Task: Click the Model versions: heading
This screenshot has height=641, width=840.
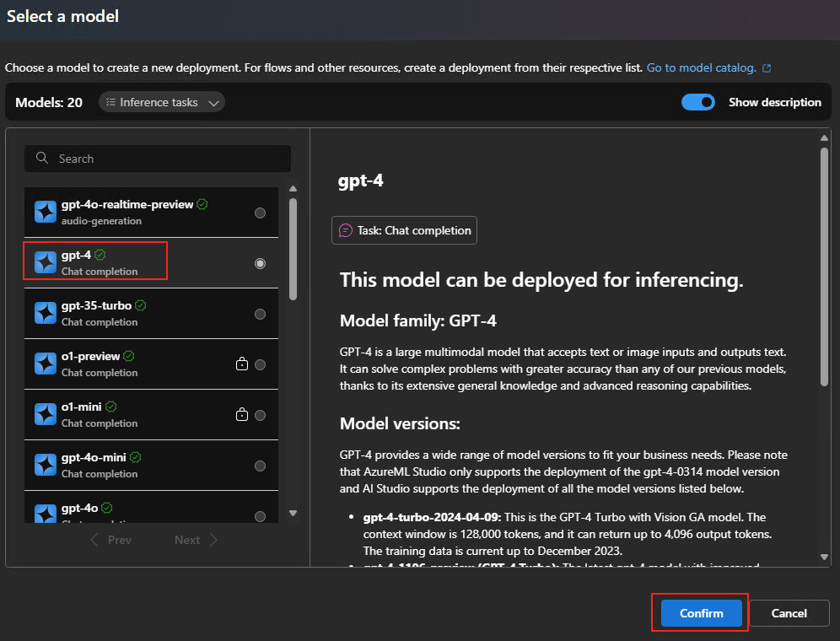Action: [400, 423]
